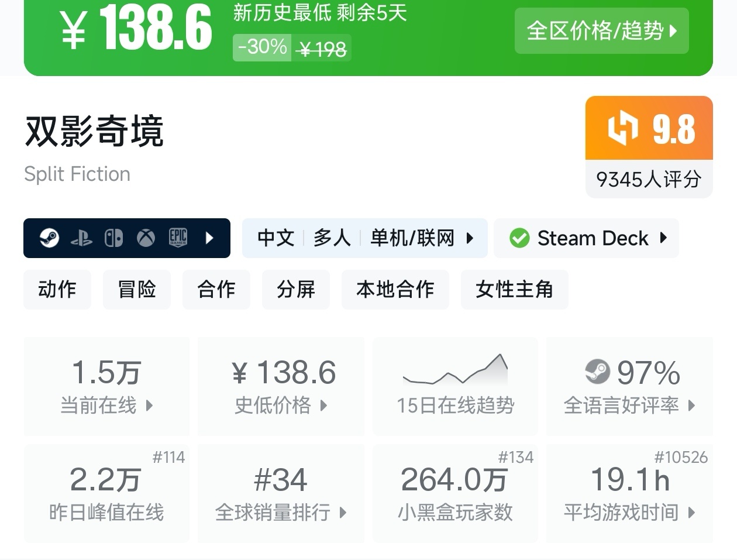737x560 pixels.
Task: Click the #10526 rank label
Action: click(x=681, y=458)
